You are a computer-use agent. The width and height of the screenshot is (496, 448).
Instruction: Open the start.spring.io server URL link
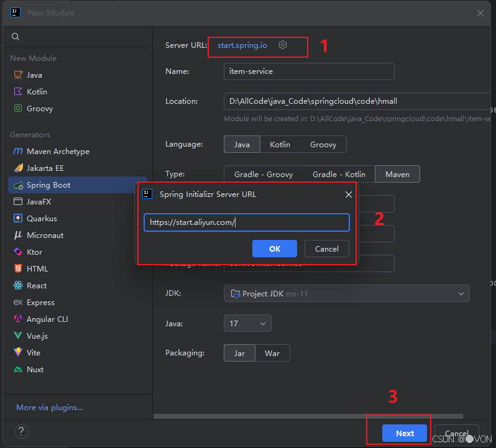point(242,45)
